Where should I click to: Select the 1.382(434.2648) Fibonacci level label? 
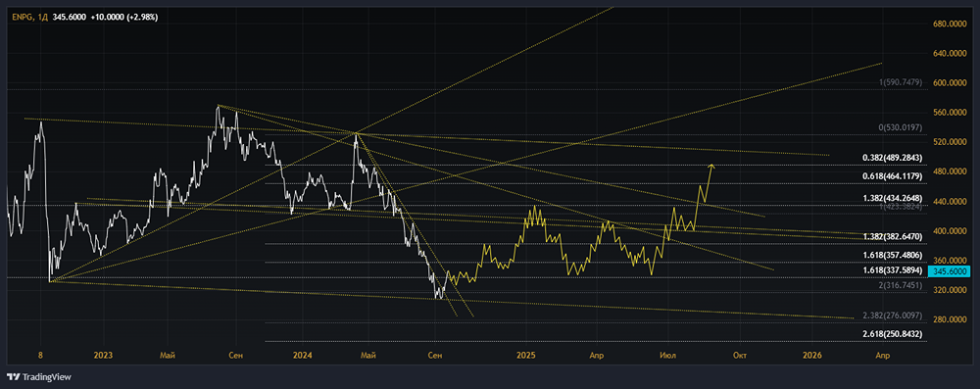click(x=892, y=199)
